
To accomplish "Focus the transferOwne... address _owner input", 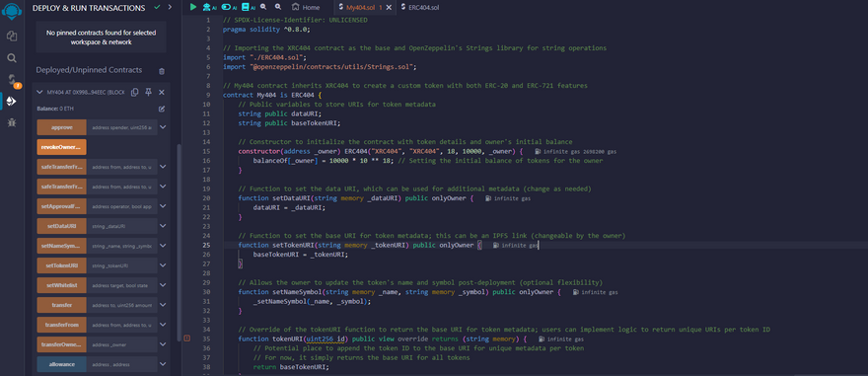I will pyautogui.click(x=121, y=344).
